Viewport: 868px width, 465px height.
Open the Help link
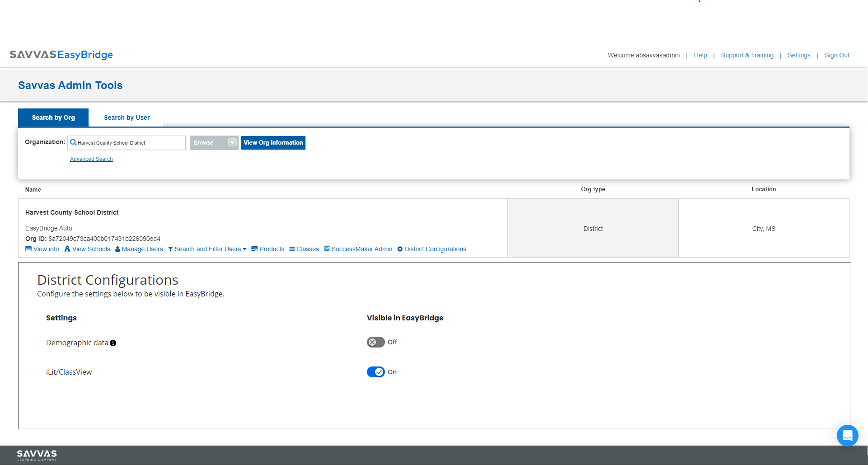coord(700,55)
